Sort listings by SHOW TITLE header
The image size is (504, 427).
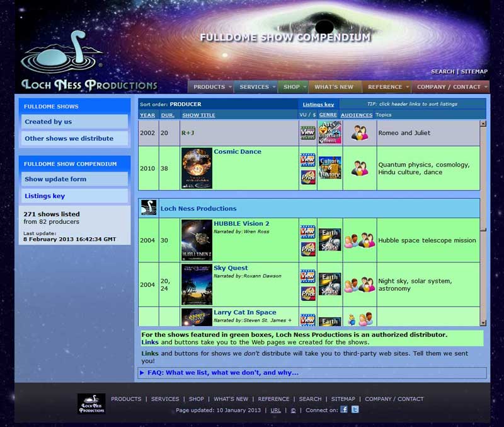point(198,115)
